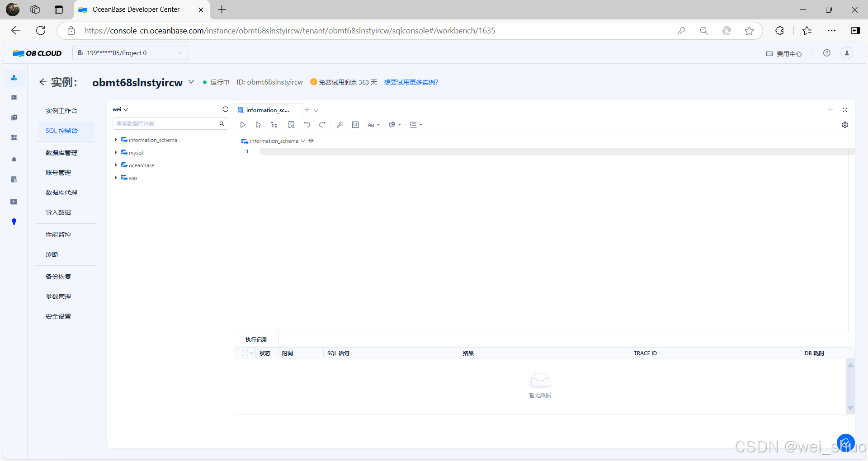Click the undo arrow in editor toolbar
Screen dimensions: 868x461
pyautogui.click(x=307, y=125)
